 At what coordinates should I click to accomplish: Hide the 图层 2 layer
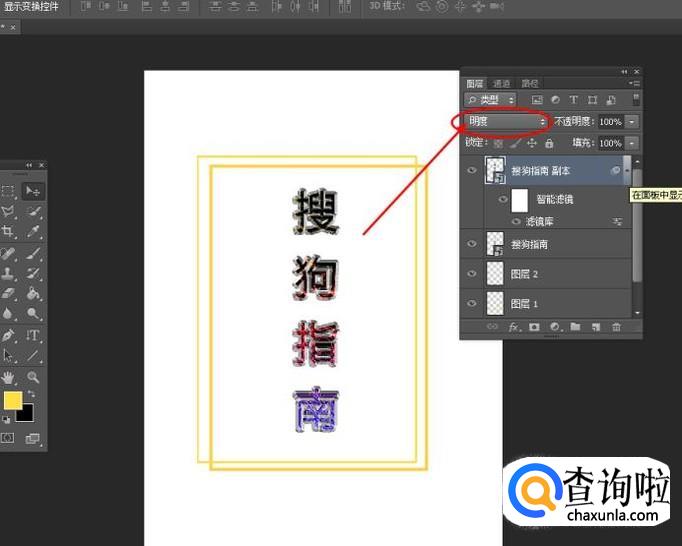472,273
